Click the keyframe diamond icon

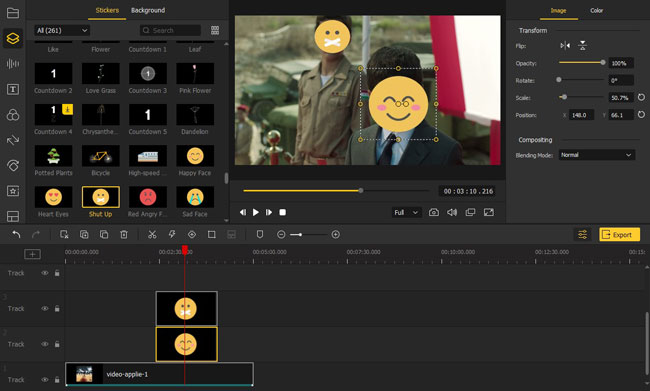(x=192, y=235)
